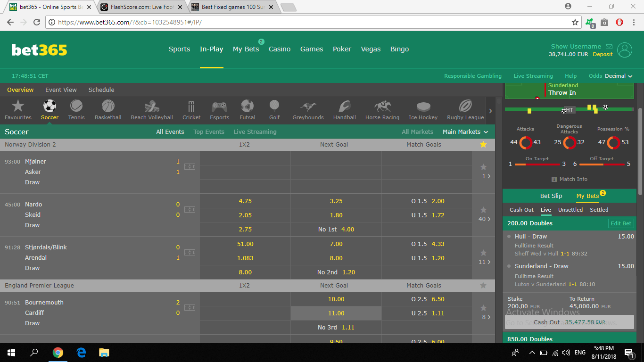This screenshot has width=644, height=362.
Task: Select the Beach Volleyball sport icon
Action: click(x=152, y=106)
